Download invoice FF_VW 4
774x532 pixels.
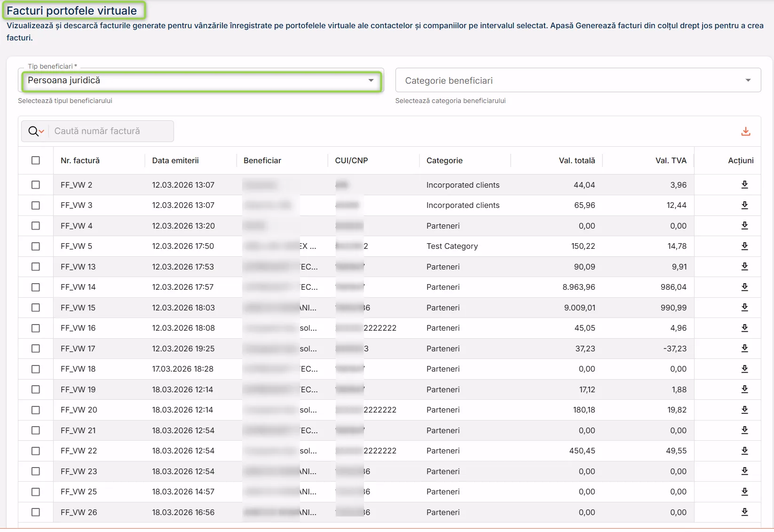(x=744, y=226)
